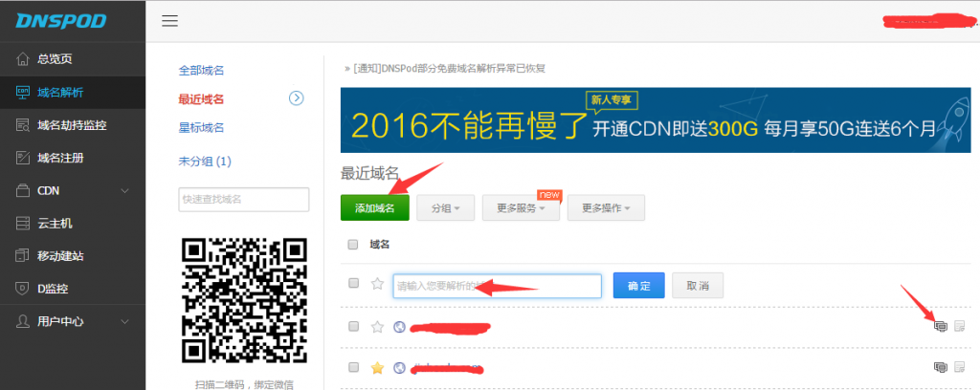
Task: Click the WeChat binding QR code
Action: [244, 301]
